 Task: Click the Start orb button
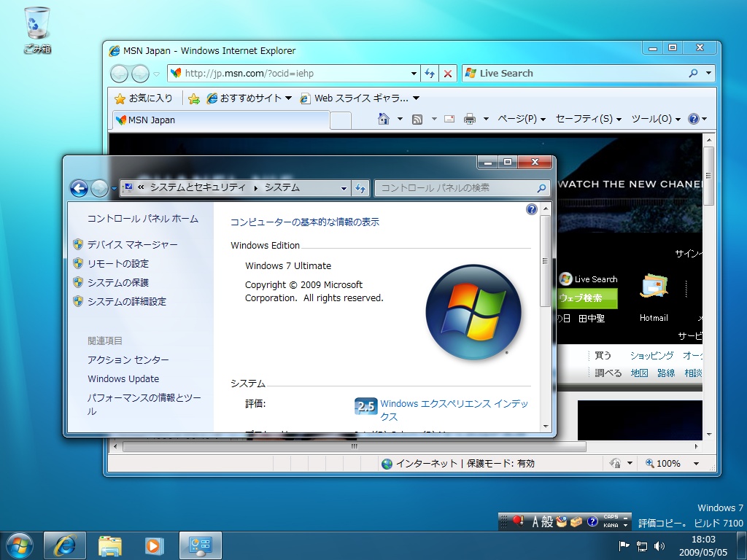20,545
